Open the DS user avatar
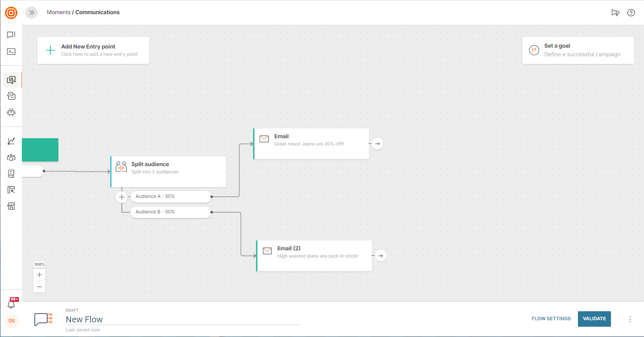 click(x=12, y=321)
